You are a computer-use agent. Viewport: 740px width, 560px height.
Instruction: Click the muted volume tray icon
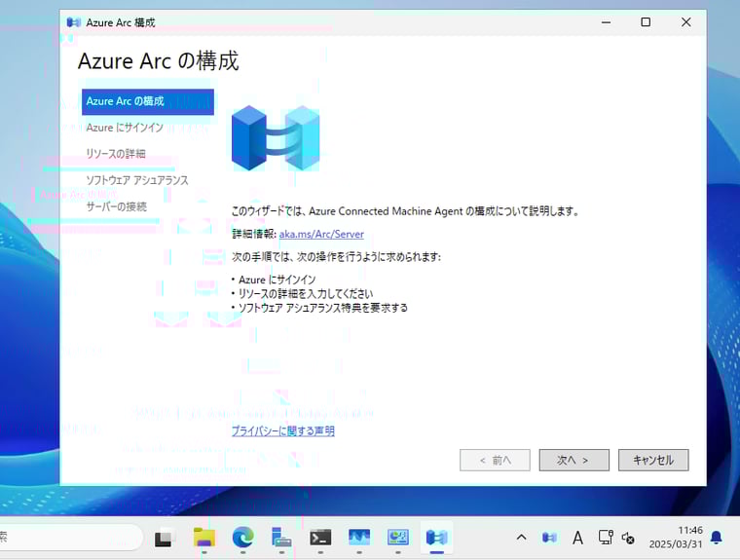pyautogui.click(x=628, y=538)
